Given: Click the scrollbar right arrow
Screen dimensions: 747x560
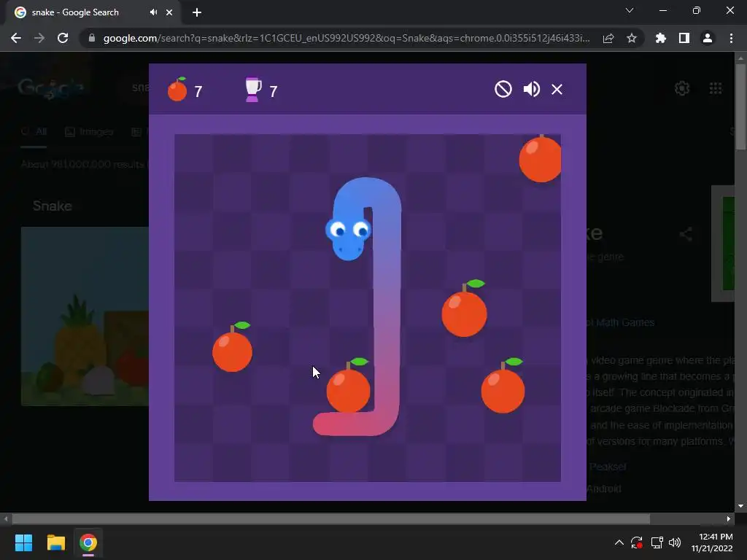Looking at the screenshot, I should (x=729, y=518).
